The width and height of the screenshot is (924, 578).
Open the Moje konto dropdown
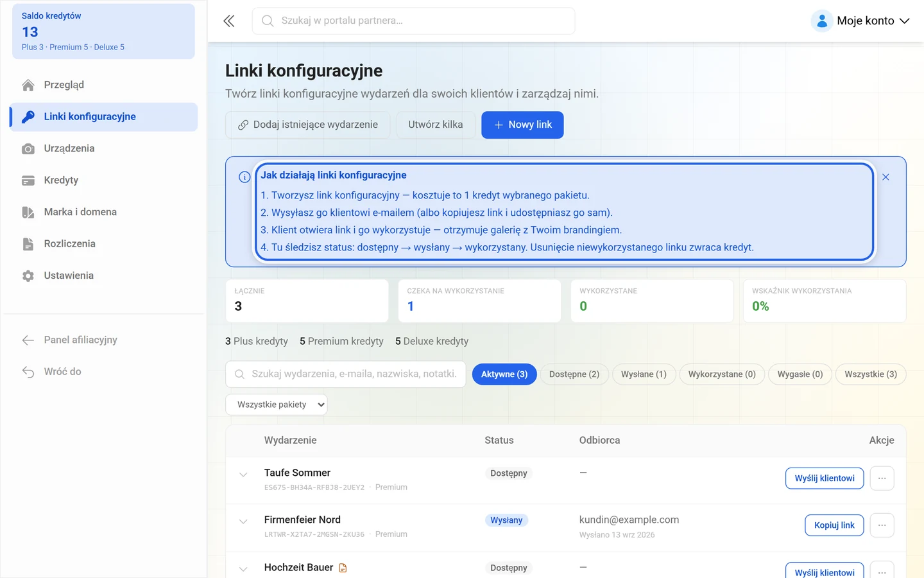(860, 21)
